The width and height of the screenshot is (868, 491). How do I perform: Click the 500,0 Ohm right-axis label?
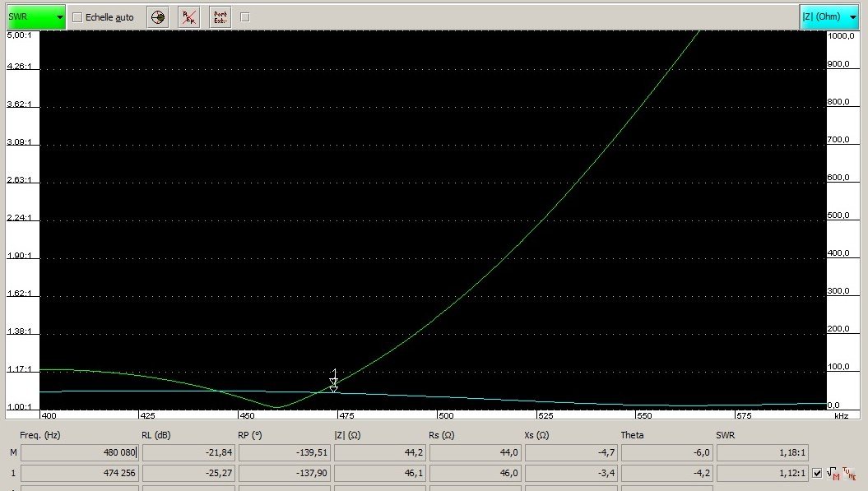(838, 215)
